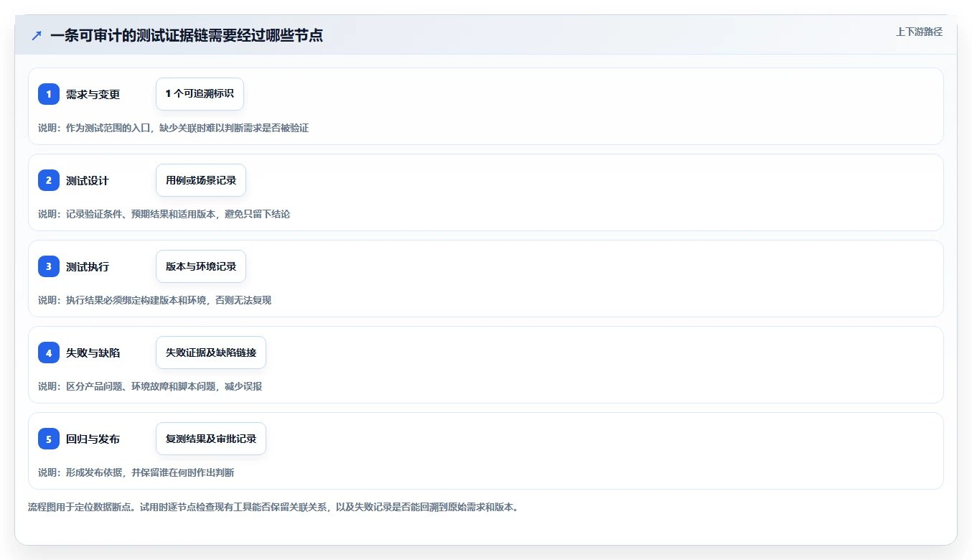Click description starting 说明：形成发布依据

(x=136, y=472)
